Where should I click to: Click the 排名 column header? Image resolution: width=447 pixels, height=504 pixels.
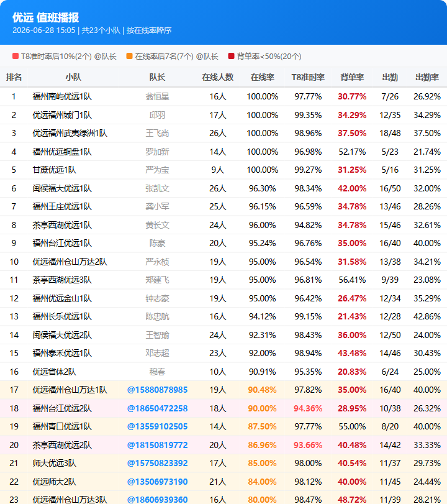[x=14, y=77]
